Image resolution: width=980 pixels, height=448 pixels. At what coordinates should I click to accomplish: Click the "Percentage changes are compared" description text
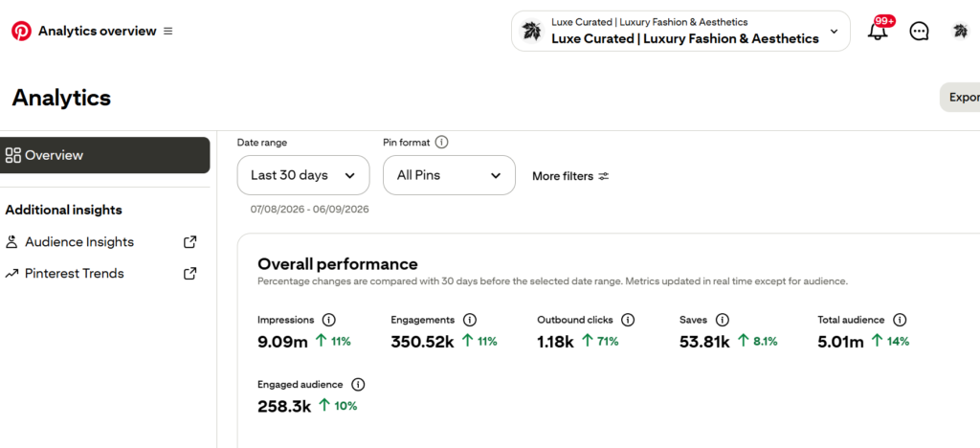(x=552, y=281)
